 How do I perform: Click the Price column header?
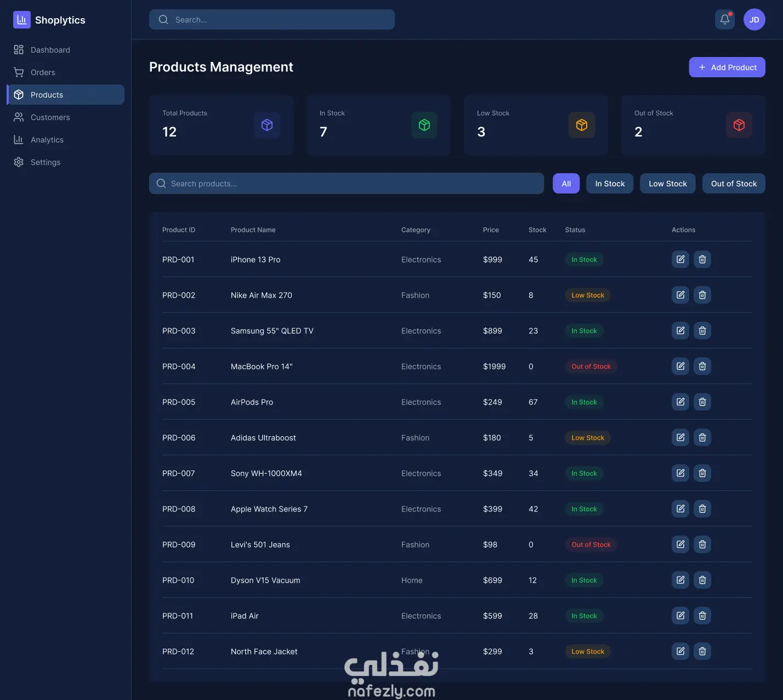pos(491,230)
